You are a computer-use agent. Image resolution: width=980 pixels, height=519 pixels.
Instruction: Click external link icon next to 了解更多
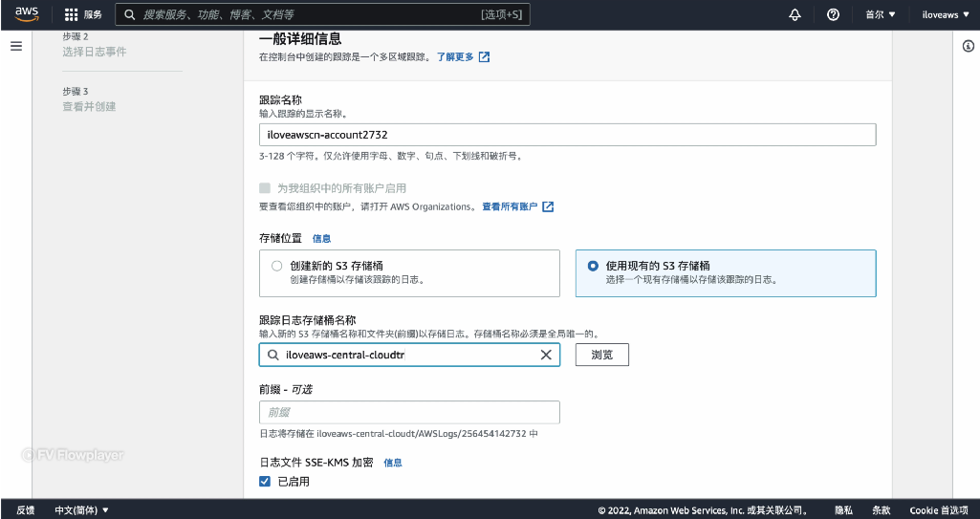[484, 56]
